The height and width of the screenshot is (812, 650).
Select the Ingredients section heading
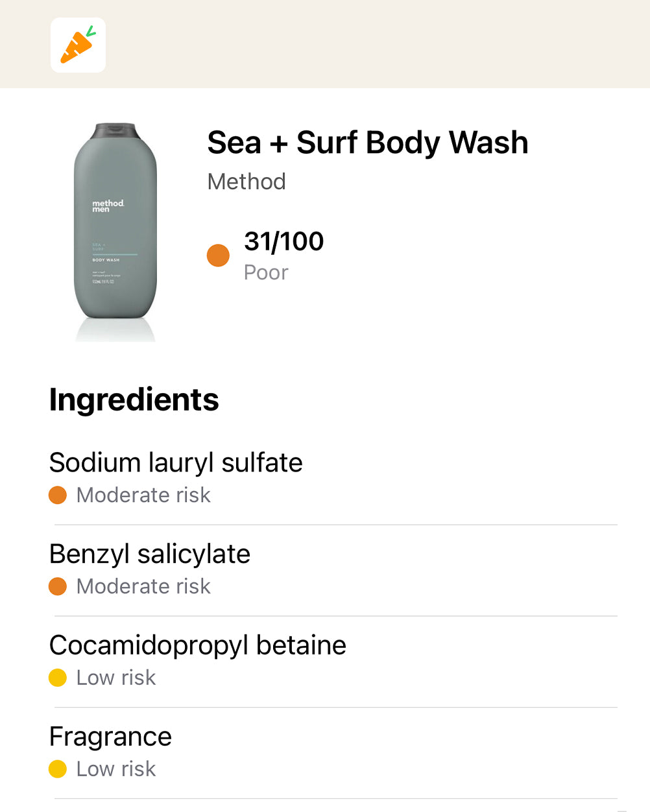pyautogui.click(x=134, y=400)
